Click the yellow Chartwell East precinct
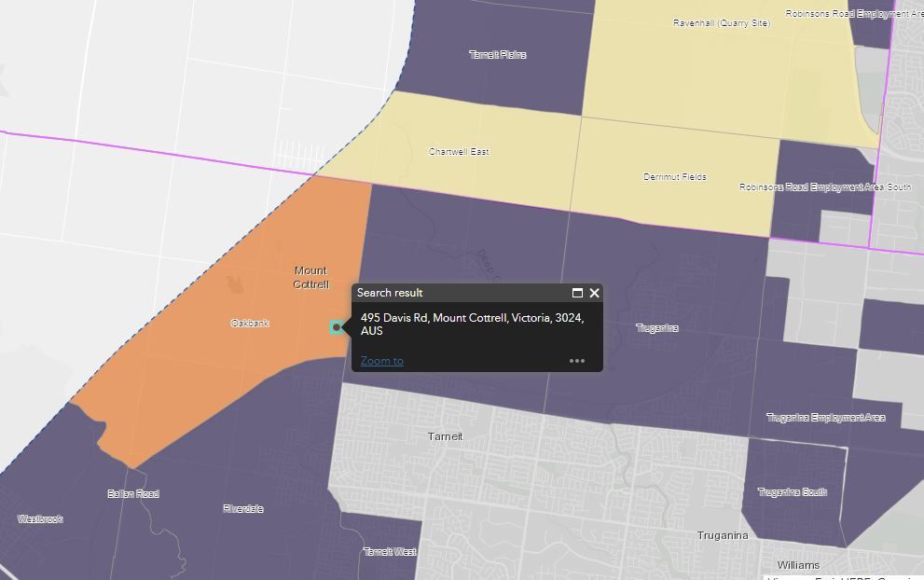924x580 pixels. (x=459, y=151)
